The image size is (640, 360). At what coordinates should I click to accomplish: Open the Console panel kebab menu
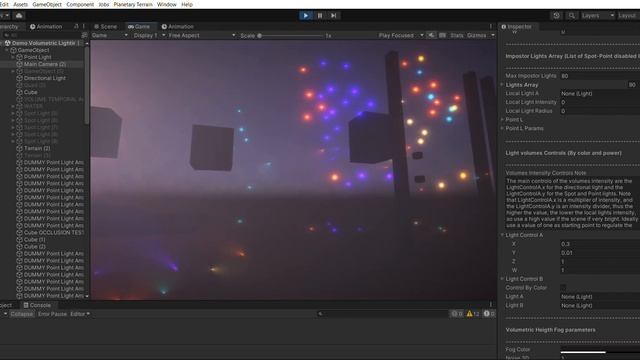click(x=491, y=305)
